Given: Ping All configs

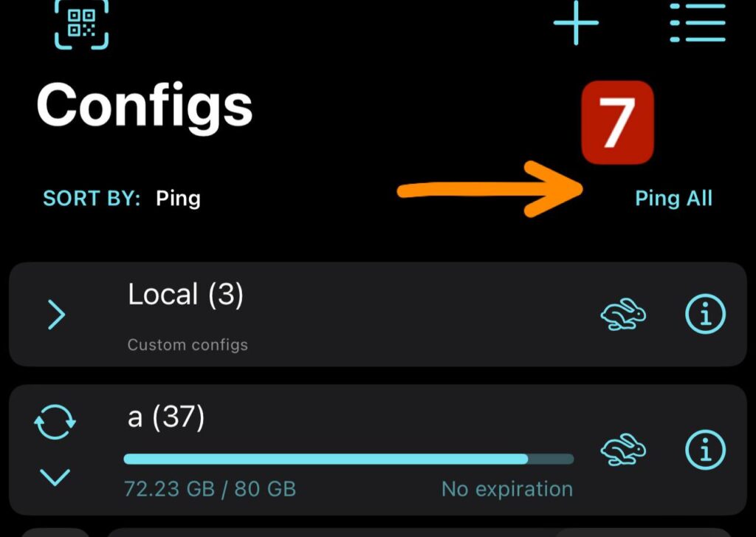Looking at the screenshot, I should pyautogui.click(x=673, y=199).
